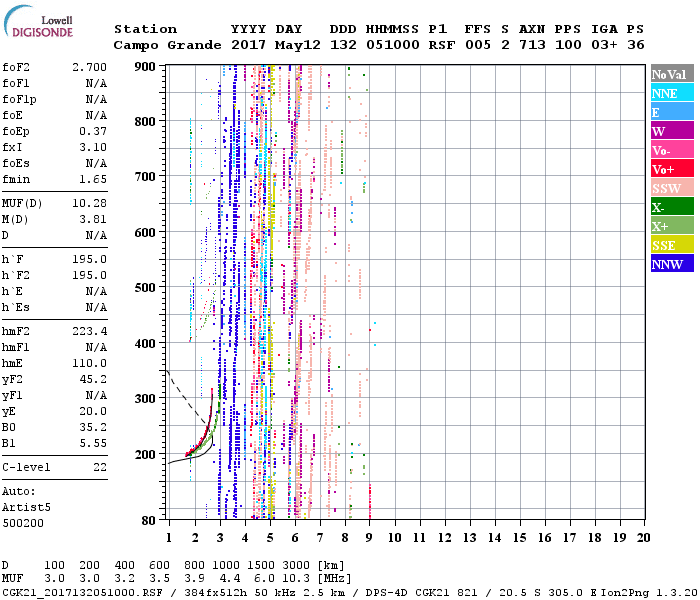The width and height of the screenshot is (700, 600).
Task: Select the X+ light green legend swatch
Action: coord(672,226)
